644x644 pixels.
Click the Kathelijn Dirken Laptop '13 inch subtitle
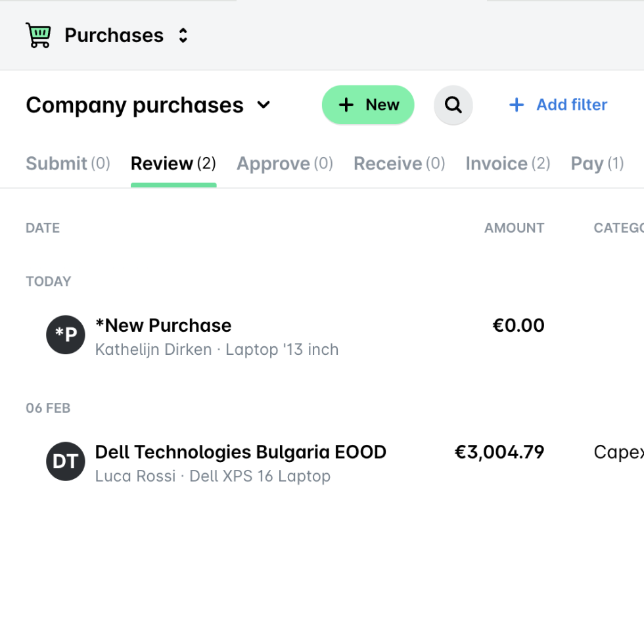coord(217,350)
